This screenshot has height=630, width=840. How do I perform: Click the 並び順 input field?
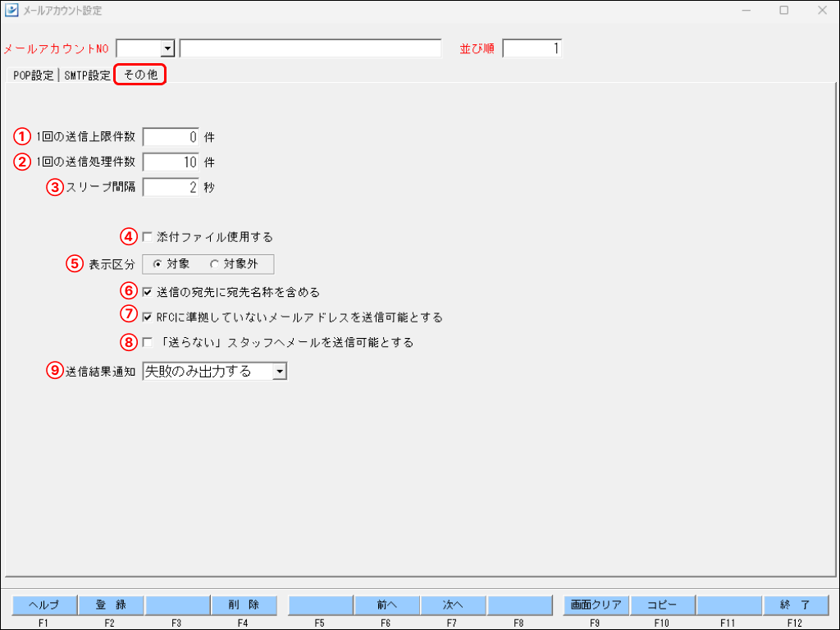532,48
